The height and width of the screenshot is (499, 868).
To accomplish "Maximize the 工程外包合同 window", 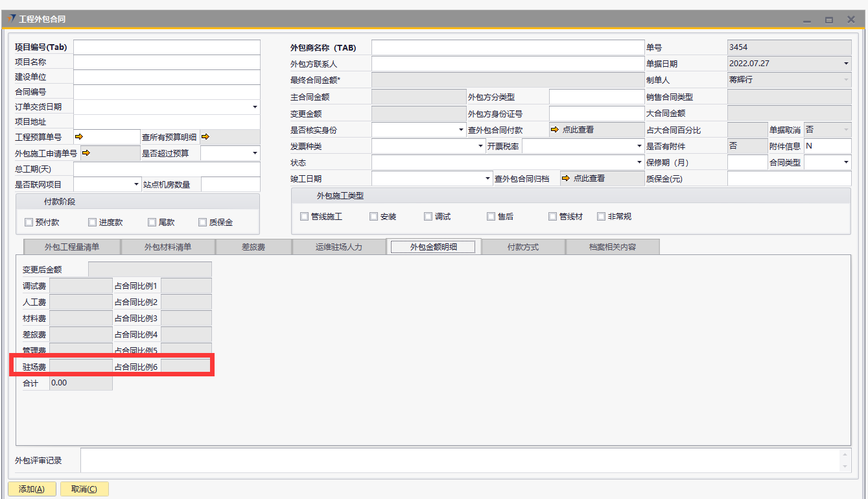I will pyautogui.click(x=828, y=20).
